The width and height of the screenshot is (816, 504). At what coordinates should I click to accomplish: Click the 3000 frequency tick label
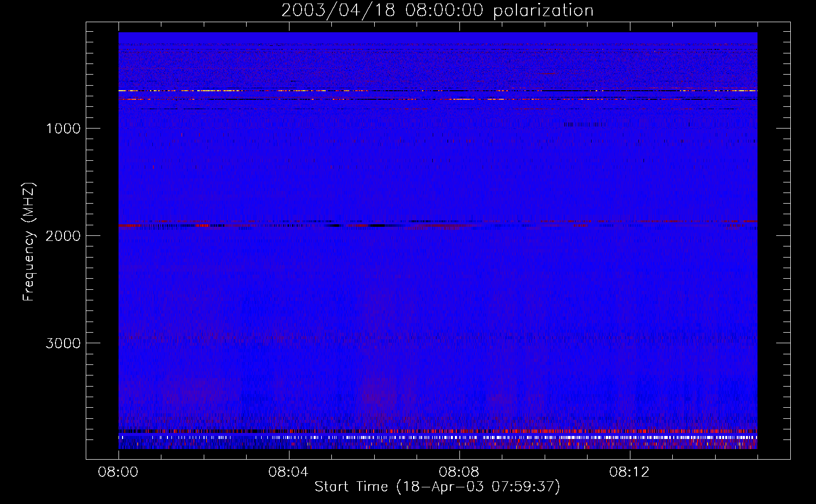coord(63,343)
